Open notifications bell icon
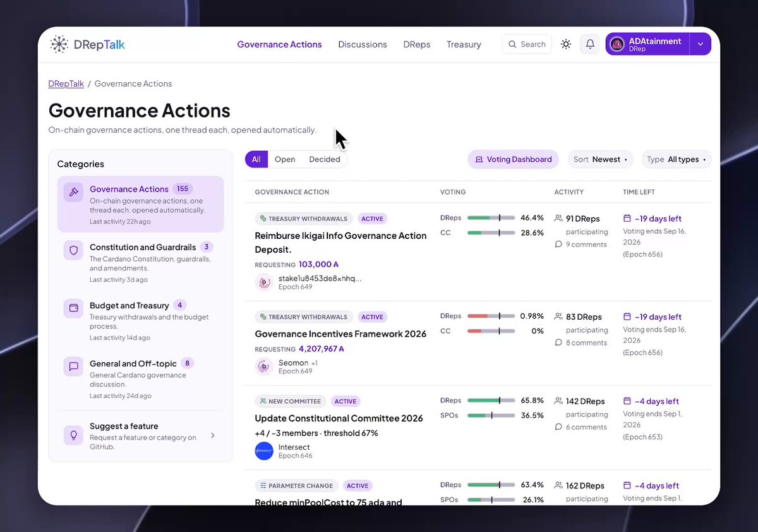Image resolution: width=758 pixels, height=532 pixels. tap(590, 44)
